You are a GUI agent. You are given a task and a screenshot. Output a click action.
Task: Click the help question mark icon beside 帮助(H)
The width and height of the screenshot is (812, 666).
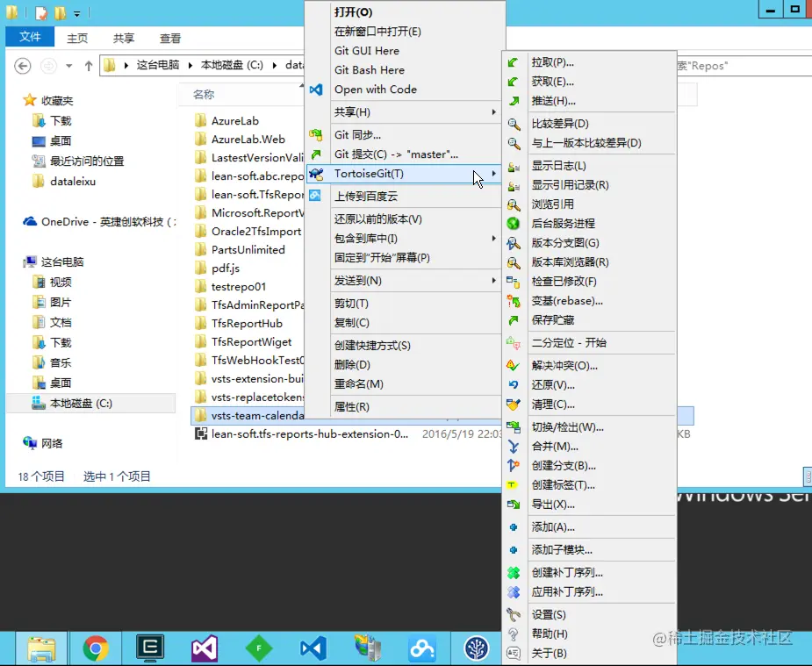(x=514, y=634)
